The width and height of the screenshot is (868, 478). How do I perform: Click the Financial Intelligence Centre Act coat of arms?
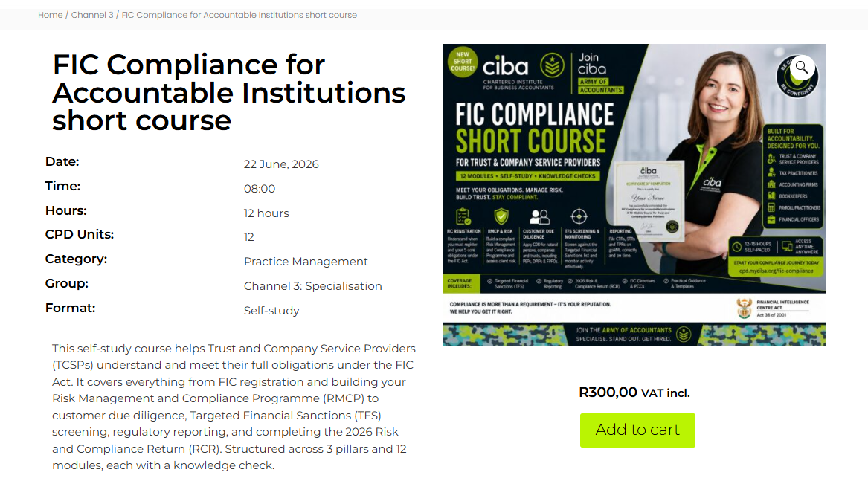pos(745,309)
